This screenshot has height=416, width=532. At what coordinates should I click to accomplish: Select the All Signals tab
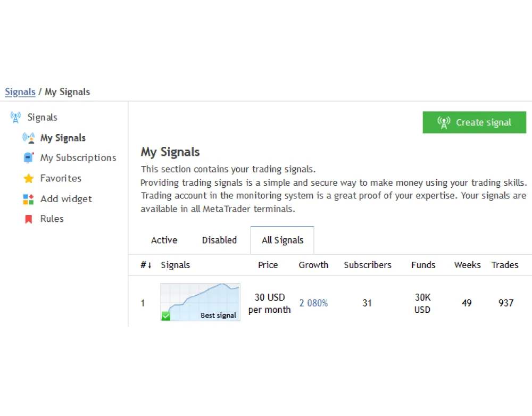point(282,240)
